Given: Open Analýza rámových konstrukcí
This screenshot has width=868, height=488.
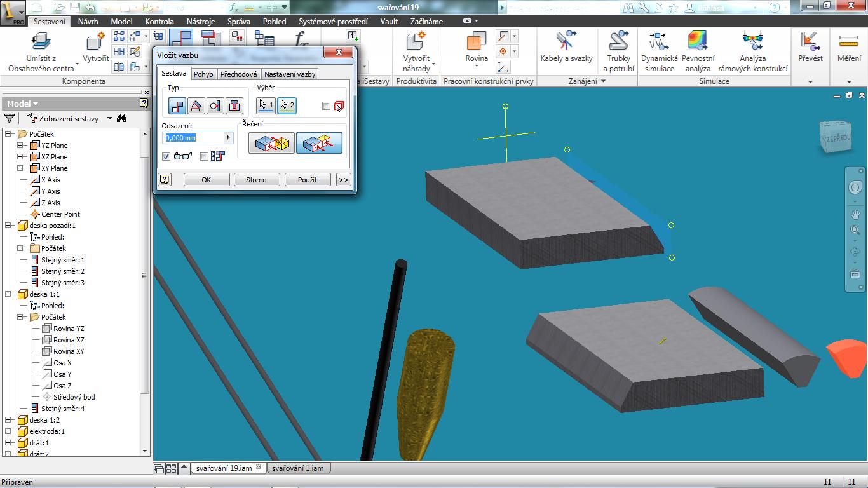Looking at the screenshot, I should point(753,51).
